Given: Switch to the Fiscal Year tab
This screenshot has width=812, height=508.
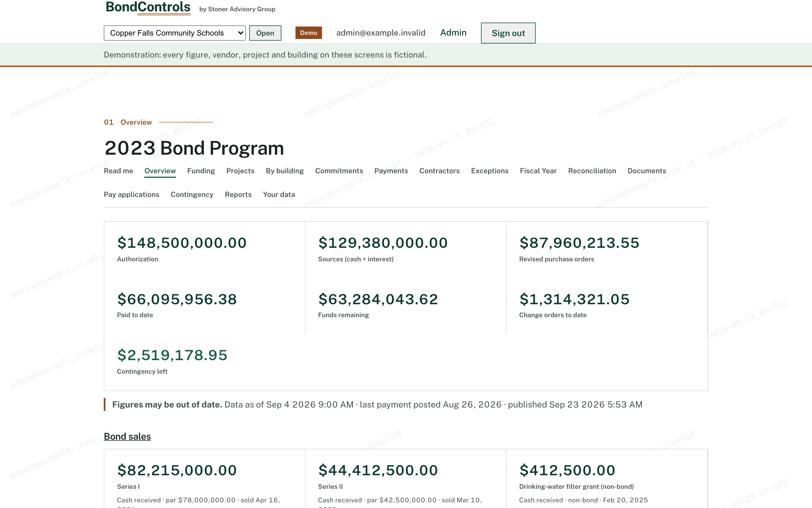Looking at the screenshot, I should [538, 171].
